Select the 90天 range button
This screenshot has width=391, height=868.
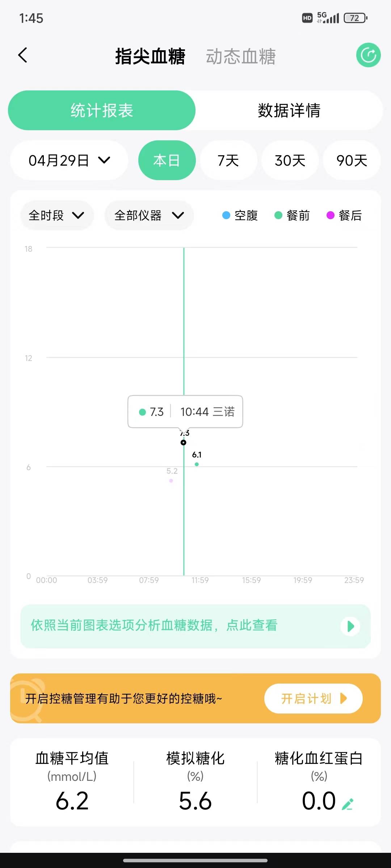coord(352,160)
